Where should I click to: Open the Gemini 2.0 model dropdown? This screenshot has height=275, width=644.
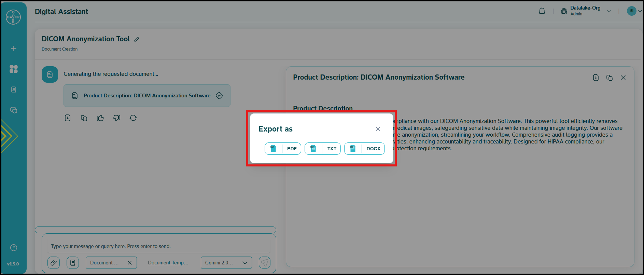pos(226,263)
